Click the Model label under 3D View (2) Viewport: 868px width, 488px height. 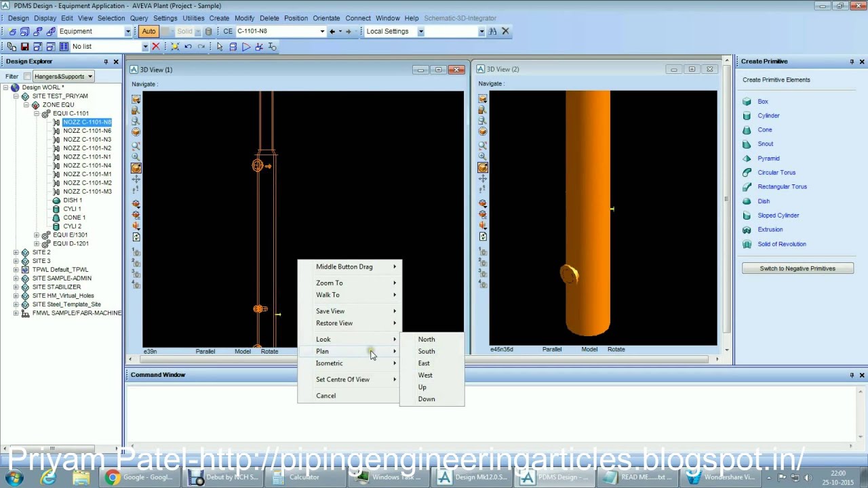point(589,350)
